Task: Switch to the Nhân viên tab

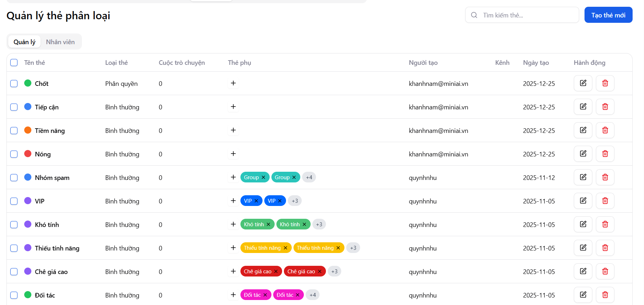Action: pos(60,42)
